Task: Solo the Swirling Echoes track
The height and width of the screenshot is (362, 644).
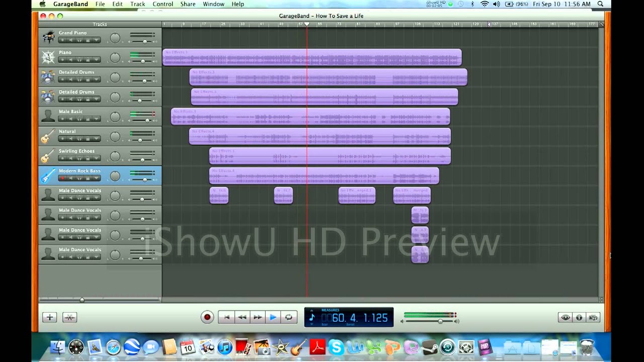Action: tap(79, 158)
